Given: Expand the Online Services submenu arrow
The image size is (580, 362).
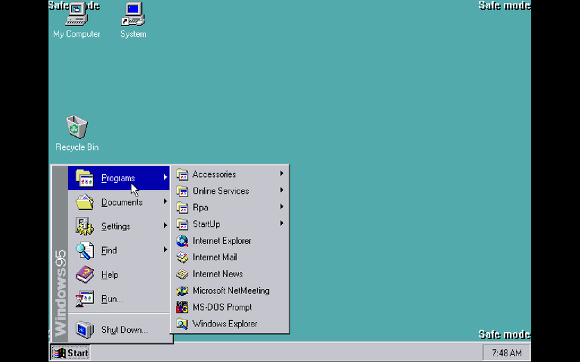Looking at the screenshot, I should pos(281,190).
